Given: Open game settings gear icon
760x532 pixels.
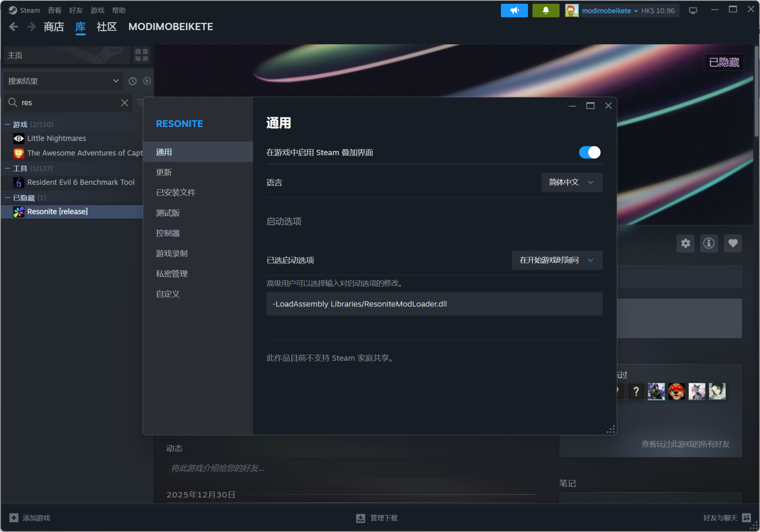Looking at the screenshot, I should pos(685,244).
